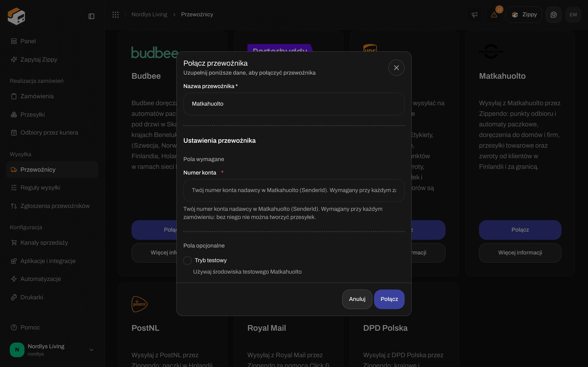This screenshot has height=367, width=588.
Task: Enable the Tryb testowy checkbox
Action: coord(187,260)
